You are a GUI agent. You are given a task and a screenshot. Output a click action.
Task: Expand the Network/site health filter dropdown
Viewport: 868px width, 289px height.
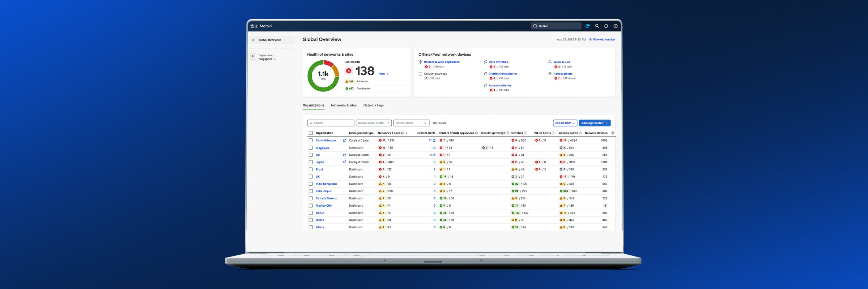coord(373,123)
